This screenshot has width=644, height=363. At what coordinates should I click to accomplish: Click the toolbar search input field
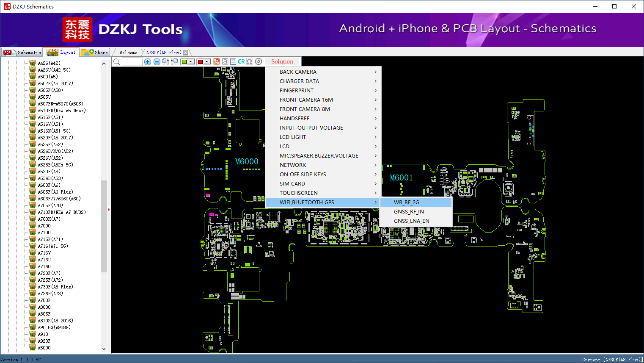tap(132, 62)
